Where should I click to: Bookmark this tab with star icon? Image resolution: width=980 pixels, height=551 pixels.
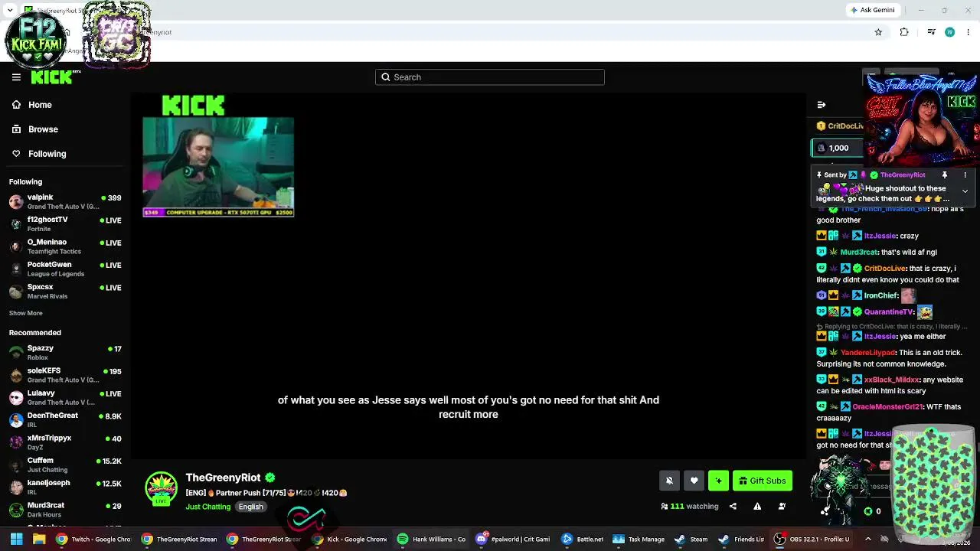(x=878, y=32)
